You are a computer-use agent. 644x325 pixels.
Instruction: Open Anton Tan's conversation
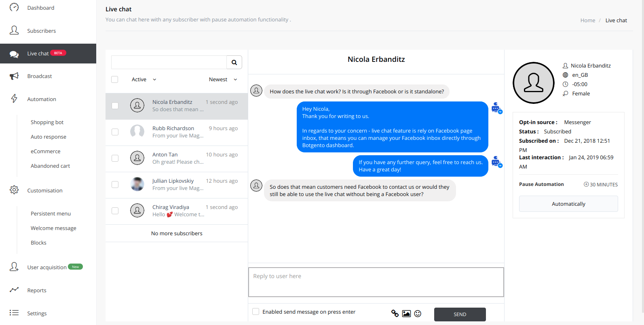coord(177,159)
